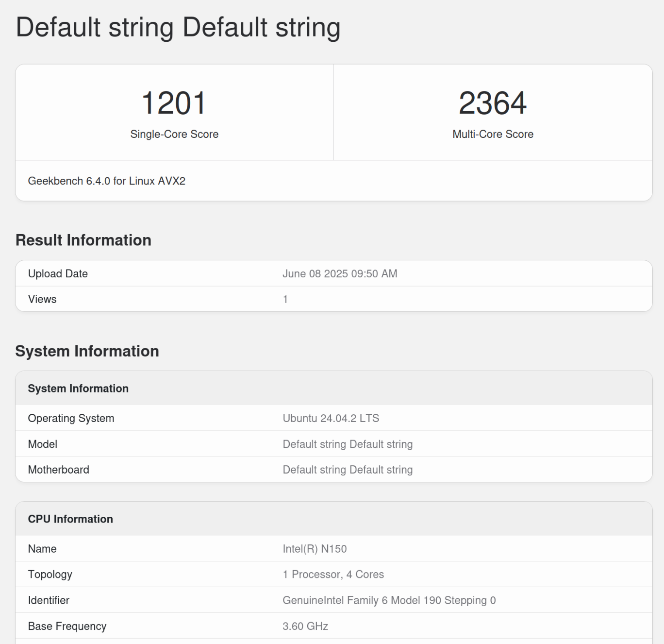Click the Views count value '1'
This screenshot has width=664, height=644.
[285, 299]
